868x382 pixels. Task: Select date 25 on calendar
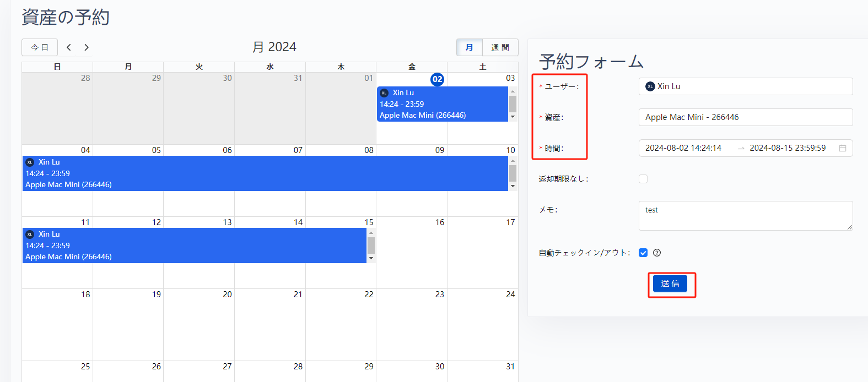coord(85,367)
